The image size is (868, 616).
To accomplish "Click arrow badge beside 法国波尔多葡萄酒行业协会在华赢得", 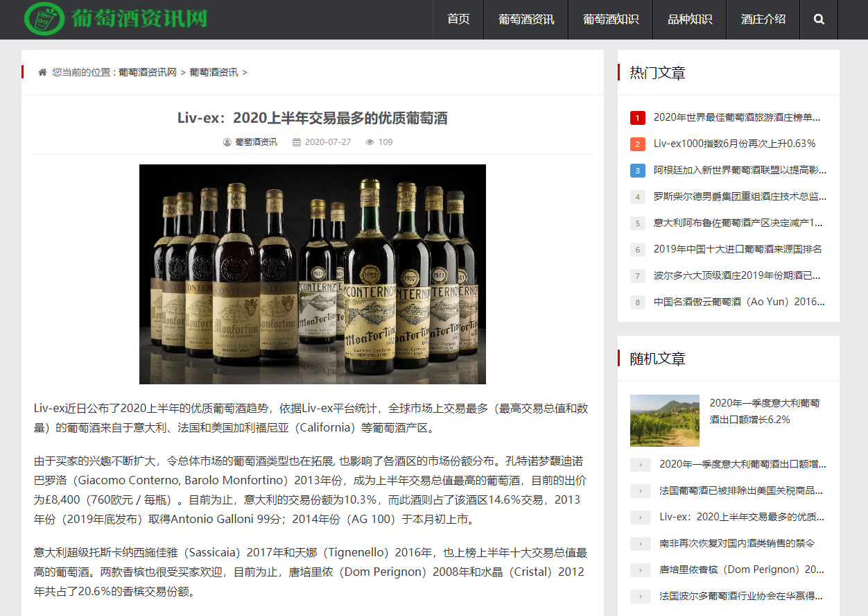I will coord(641,597).
